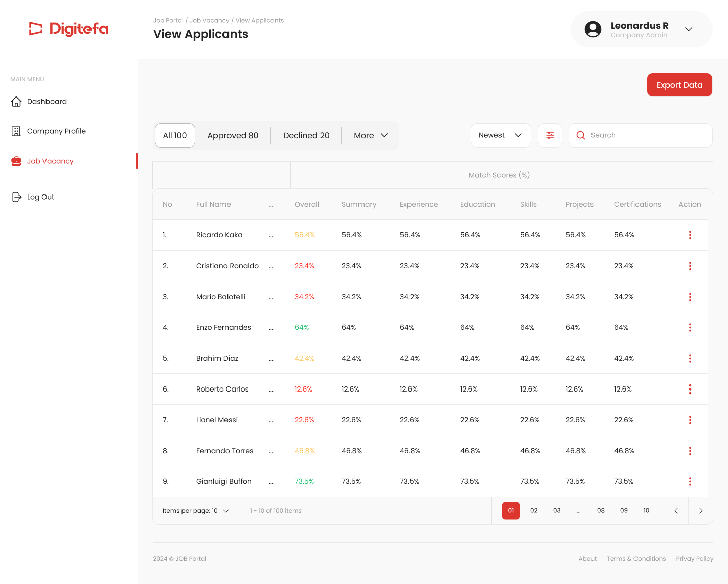Viewport: 728px width, 584px height.
Task: Go to page 02
Action: pos(534,511)
